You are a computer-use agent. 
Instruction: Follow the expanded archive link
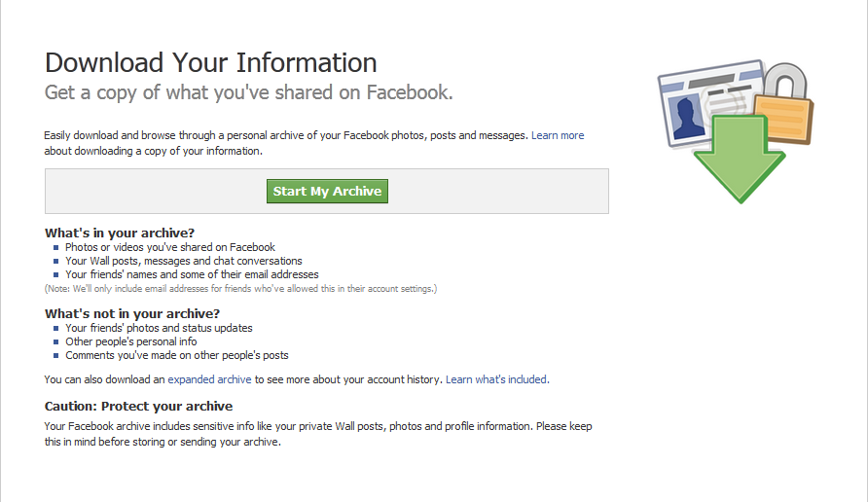pyautogui.click(x=209, y=379)
